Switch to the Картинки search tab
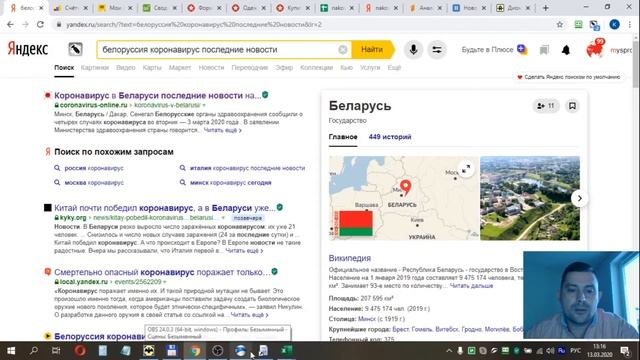 coord(95,68)
